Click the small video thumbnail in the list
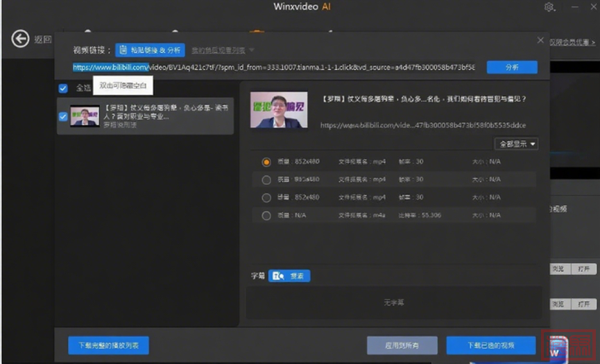Image resolution: width=600 pixels, height=364 pixels. coord(85,116)
